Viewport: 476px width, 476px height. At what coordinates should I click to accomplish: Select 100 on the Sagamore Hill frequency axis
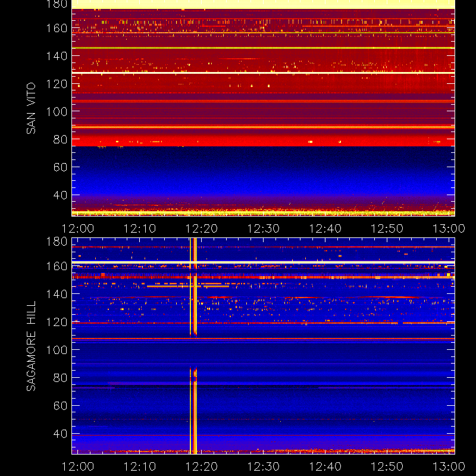[57, 350]
